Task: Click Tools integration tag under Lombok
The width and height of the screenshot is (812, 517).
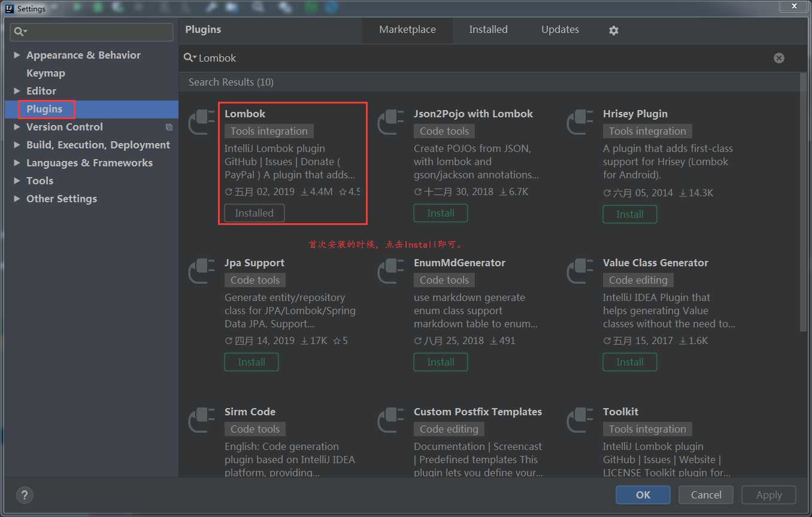Action: pyautogui.click(x=269, y=131)
